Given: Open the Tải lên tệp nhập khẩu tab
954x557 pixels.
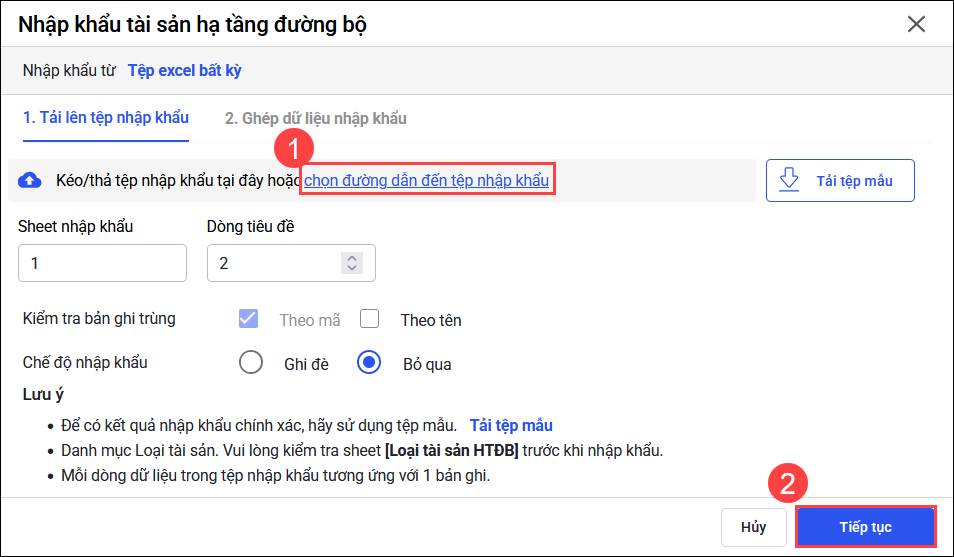Looking at the screenshot, I should point(106,118).
